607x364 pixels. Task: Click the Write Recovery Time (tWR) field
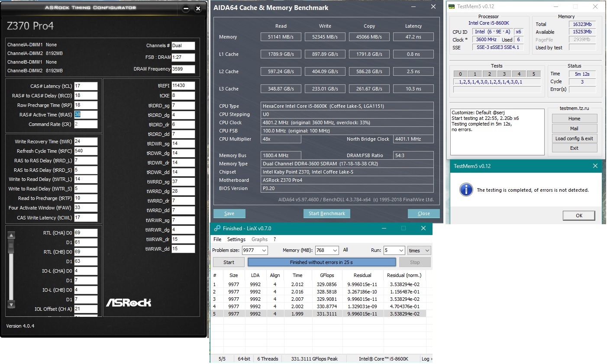86,142
